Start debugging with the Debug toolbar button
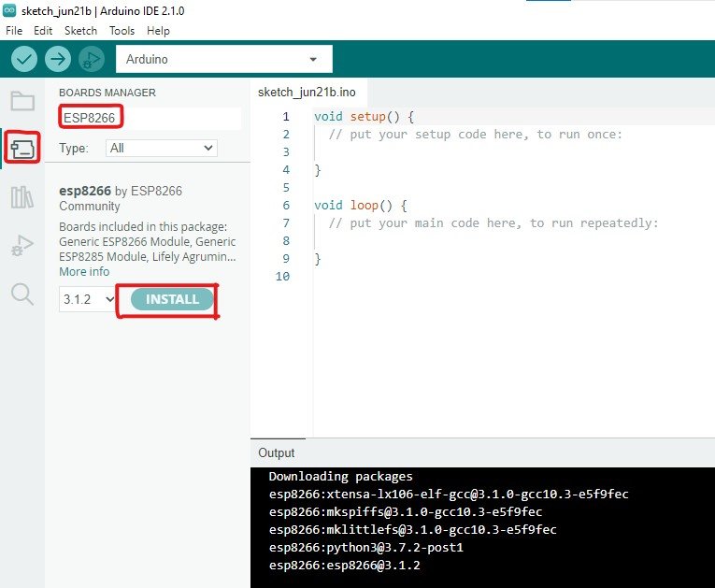The width and height of the screenshot is (715, 588). 89,59
